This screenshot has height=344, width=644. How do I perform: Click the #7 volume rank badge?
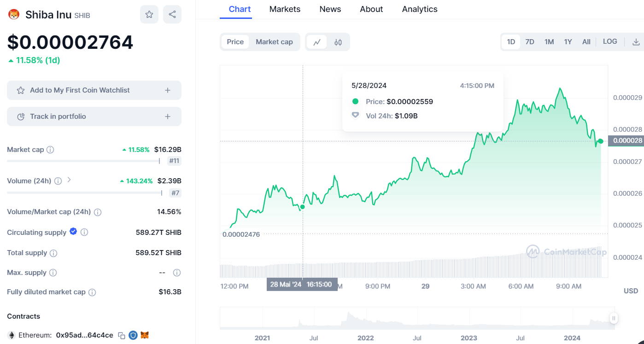tap(176, 193)
